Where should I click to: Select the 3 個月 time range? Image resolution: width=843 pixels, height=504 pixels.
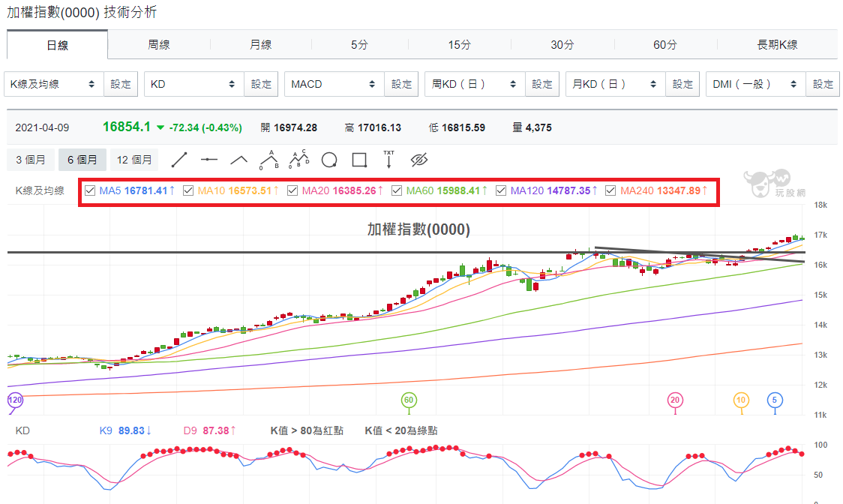coord(31,160)
